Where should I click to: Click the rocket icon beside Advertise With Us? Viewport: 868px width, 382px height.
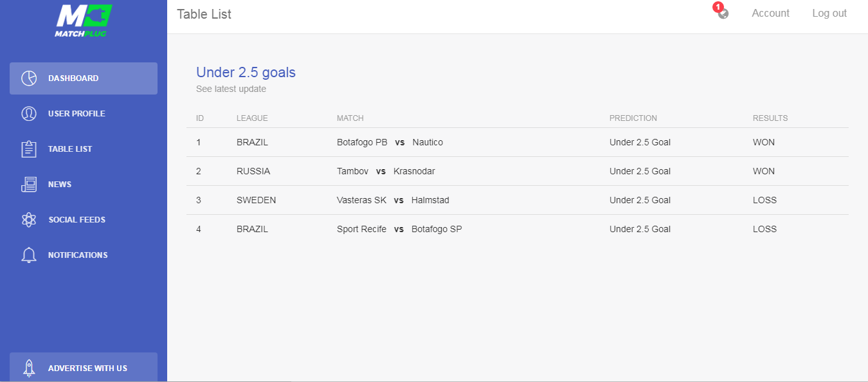(x=29, y=368)
